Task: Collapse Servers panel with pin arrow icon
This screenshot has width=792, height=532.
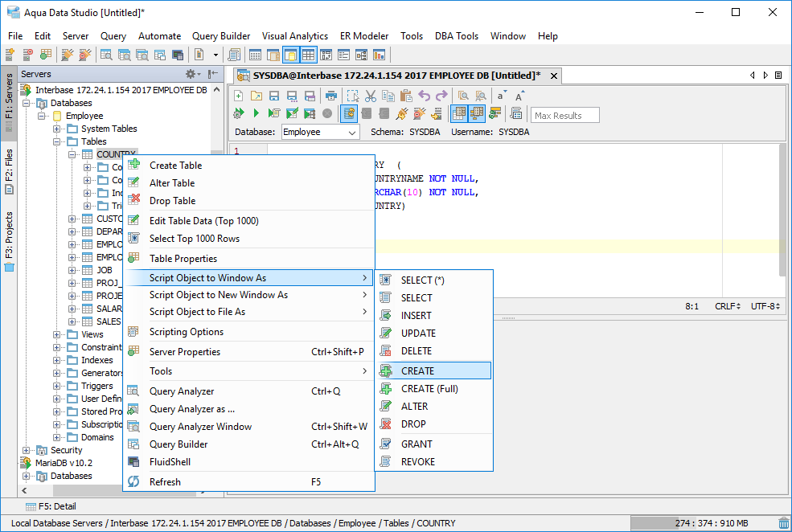Action: point(213,74)
